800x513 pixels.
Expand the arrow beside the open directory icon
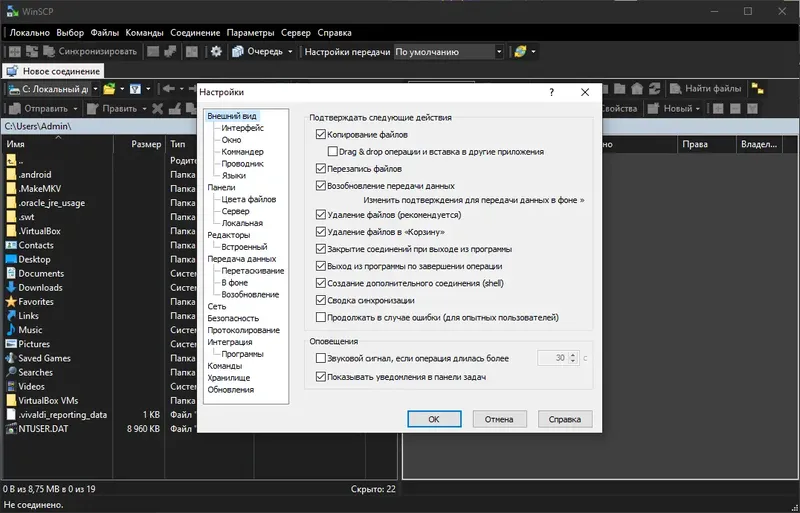[122, 89]
